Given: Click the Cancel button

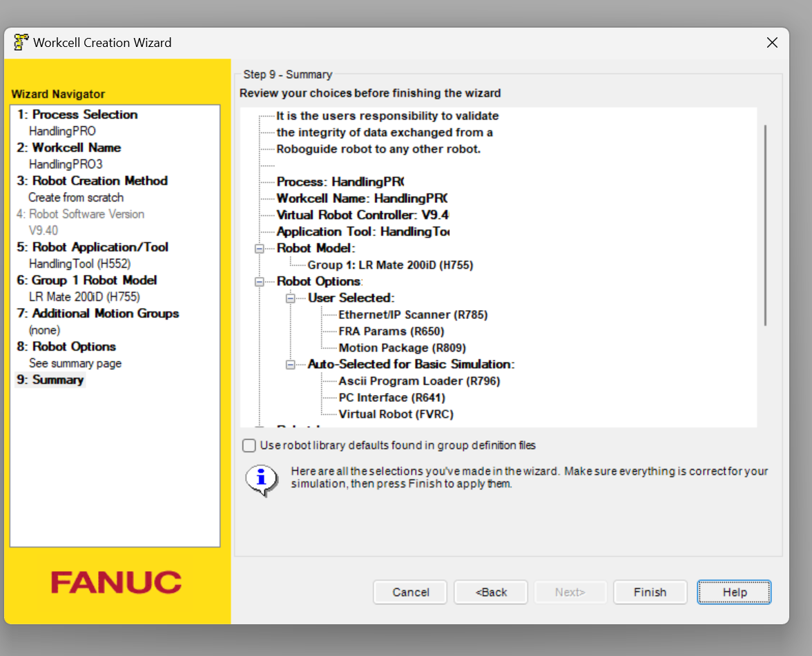Looking at the screenshot, I should [410, 592].
